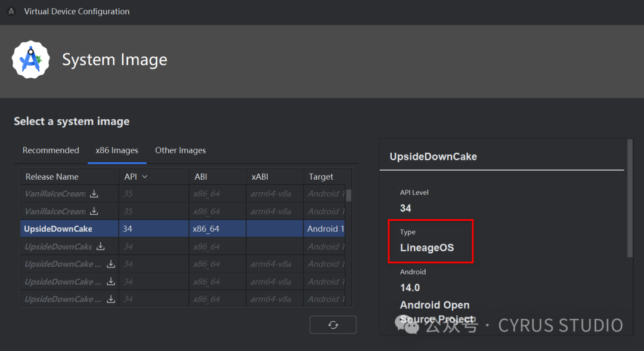Open the x86 Images tab
The height and width of the screenshot is (351, 644).
point(117,150)
